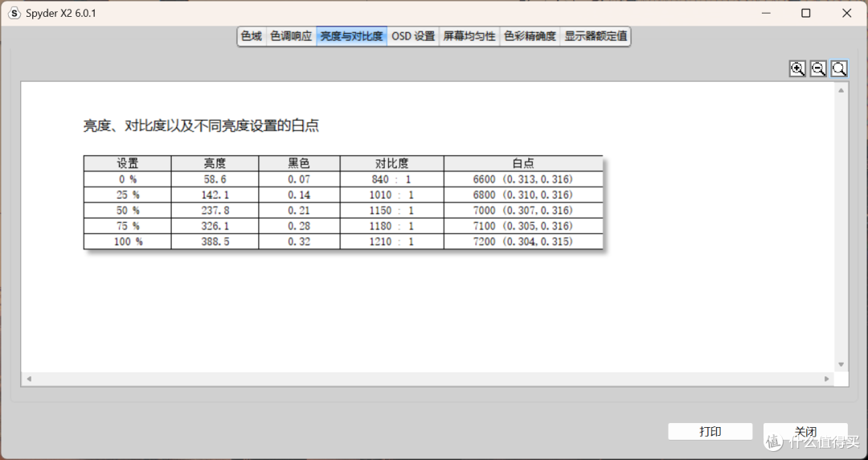Switch to the 色调响应 tab
The width and height of the screenshot is (868, 460).
tap(291, 36)
